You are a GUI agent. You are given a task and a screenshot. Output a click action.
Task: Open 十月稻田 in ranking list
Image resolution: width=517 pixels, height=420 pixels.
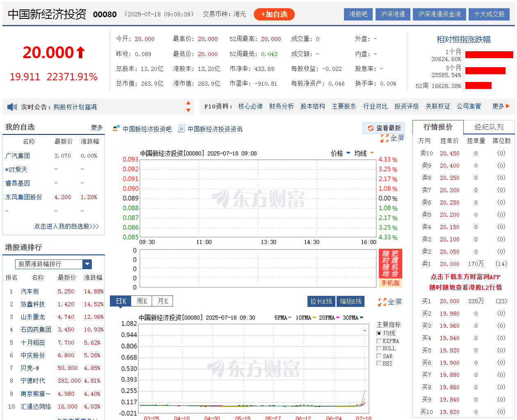(x=33, y=343)
